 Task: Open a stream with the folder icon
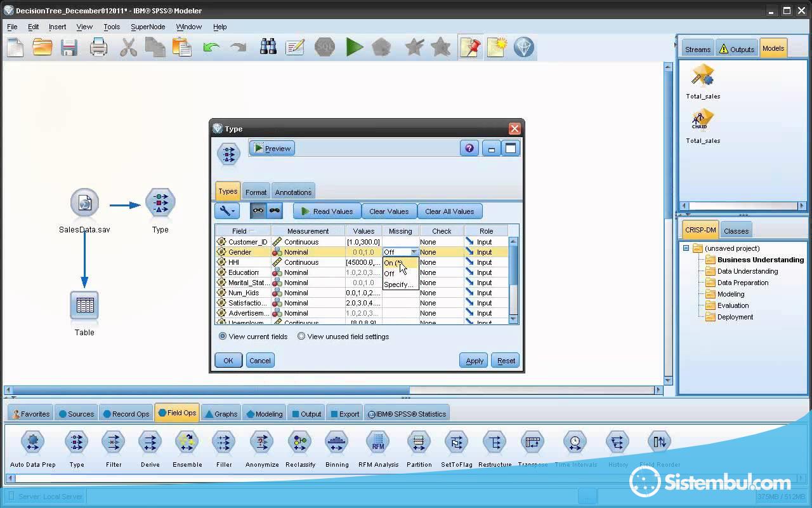tap(43, 47)
